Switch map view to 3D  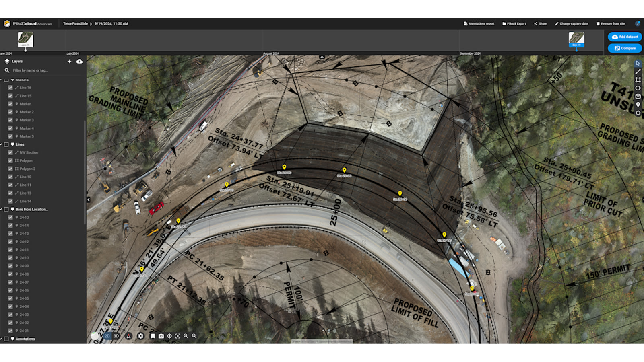[x=116, y=335]
